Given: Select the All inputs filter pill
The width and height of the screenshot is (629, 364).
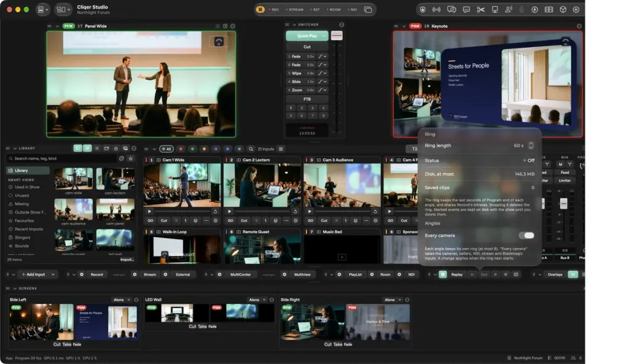Looking at the screenshot, I should [x=166, y=149].
